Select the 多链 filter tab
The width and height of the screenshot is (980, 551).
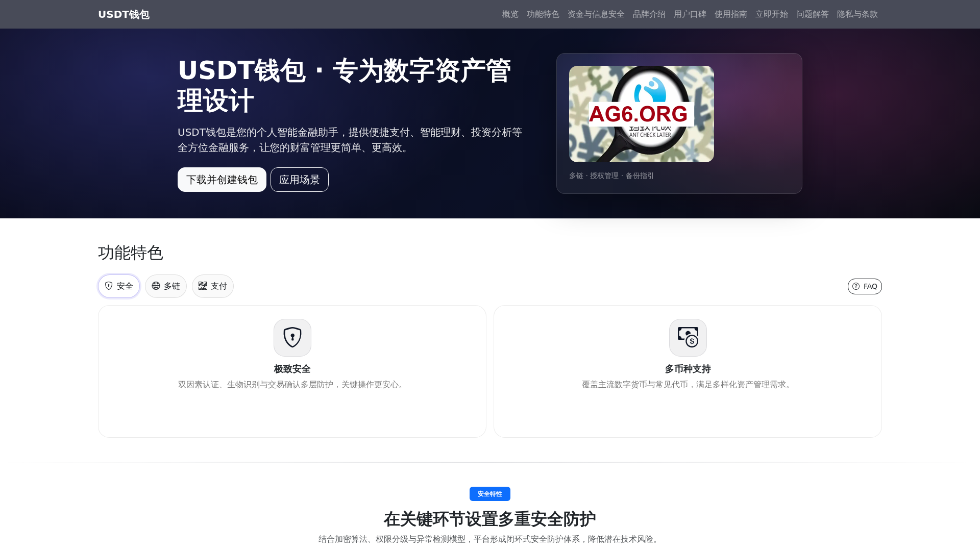166,286
